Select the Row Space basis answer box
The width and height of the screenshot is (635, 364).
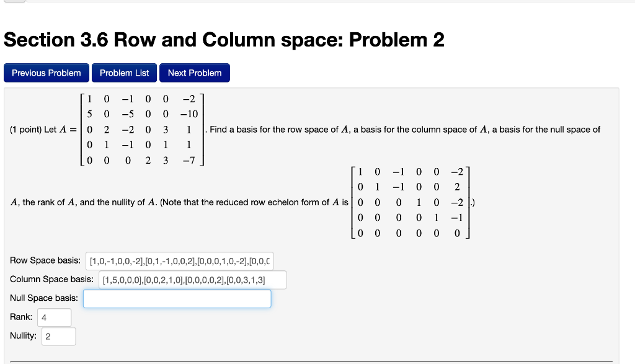tap(180, 260)
